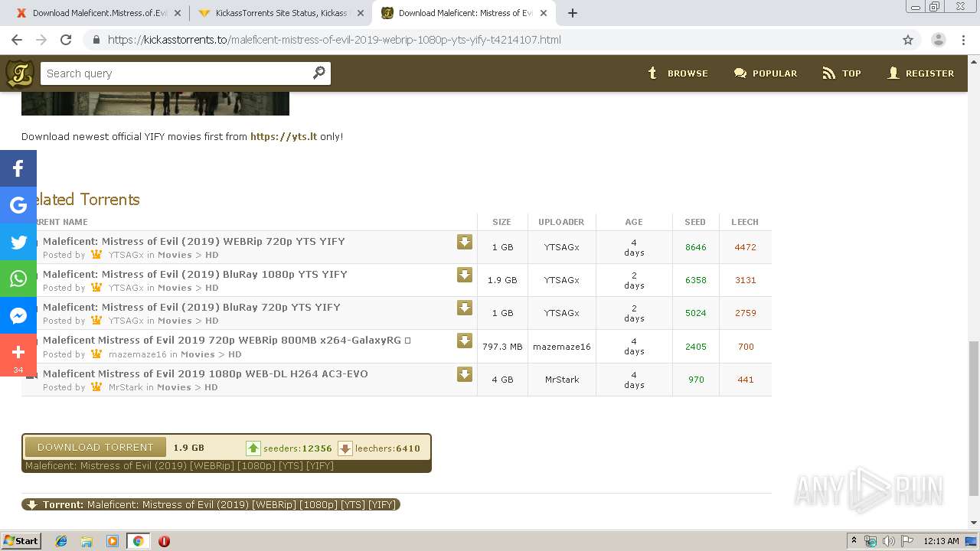This screenshot has height=551, width=980.
Task: Open the POPULAR menu item
Action: pyautogui.click(x=766, y=73)
